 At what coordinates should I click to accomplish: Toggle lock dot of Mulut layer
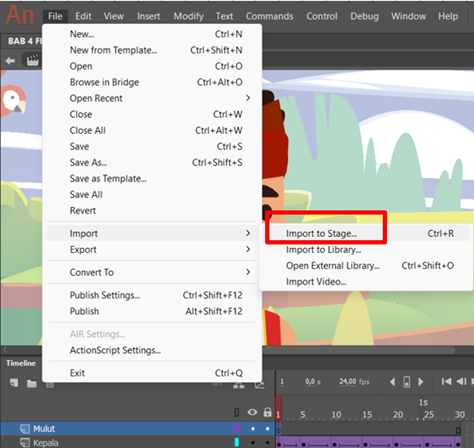pos(267,429)
